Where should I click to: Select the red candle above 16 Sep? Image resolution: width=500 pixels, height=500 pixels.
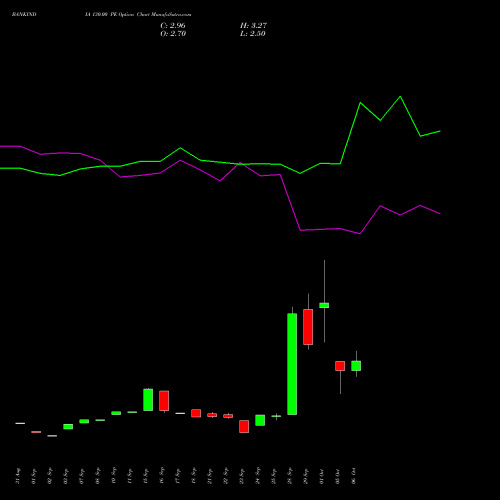164,401
